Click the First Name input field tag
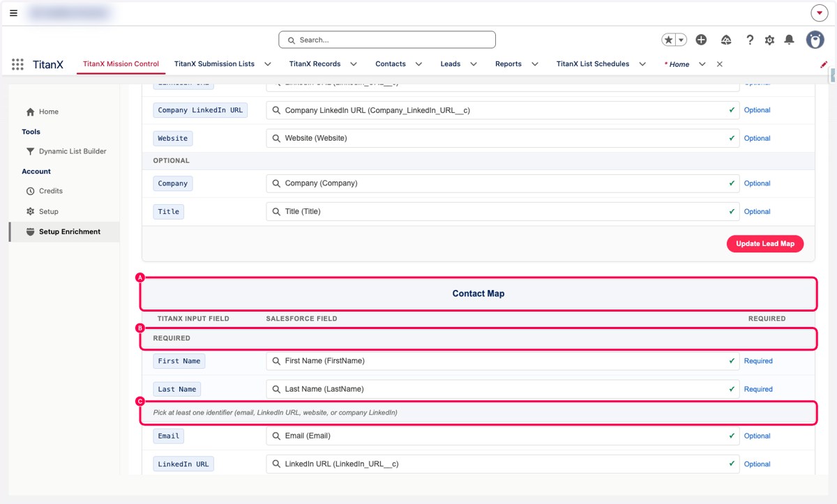 [x=179, y=361]
